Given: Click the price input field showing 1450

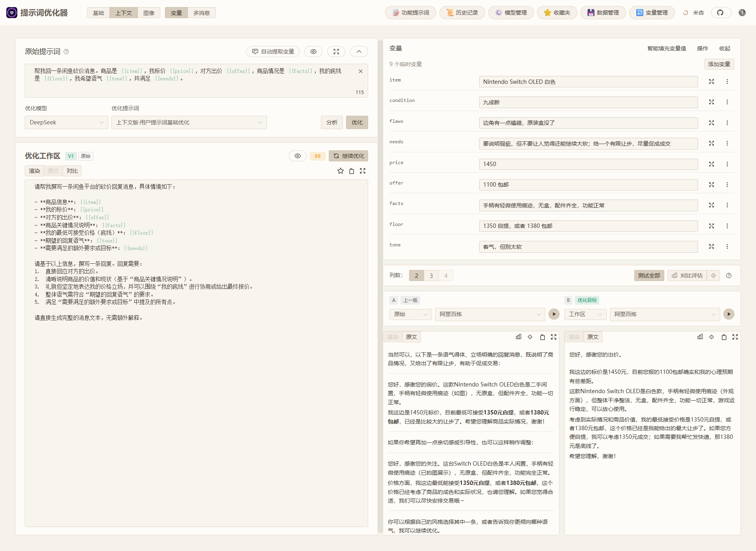Looking at the screenshot, I should click(588, 164).
